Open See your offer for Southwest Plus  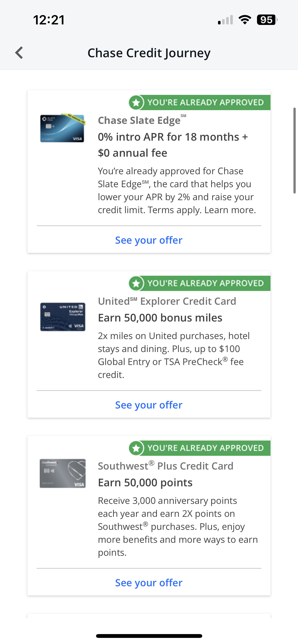pyautogui.click(x=149, y=583)
